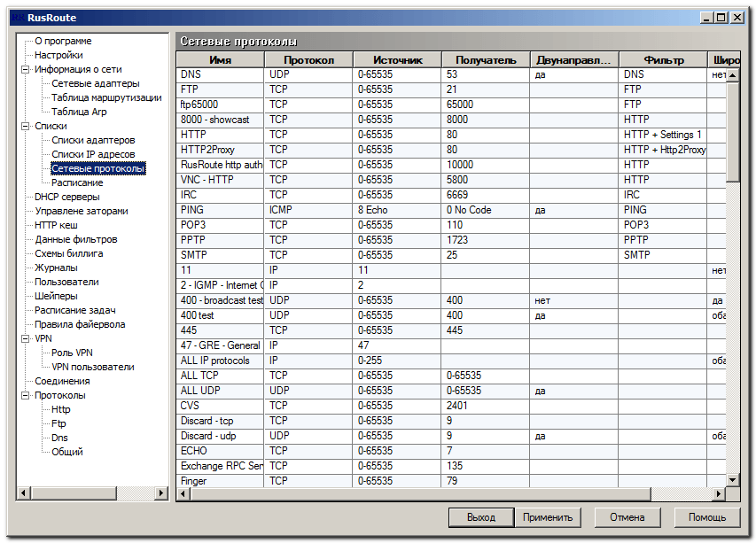Select the HTTP2Proxy row in the table

point(451,150)
